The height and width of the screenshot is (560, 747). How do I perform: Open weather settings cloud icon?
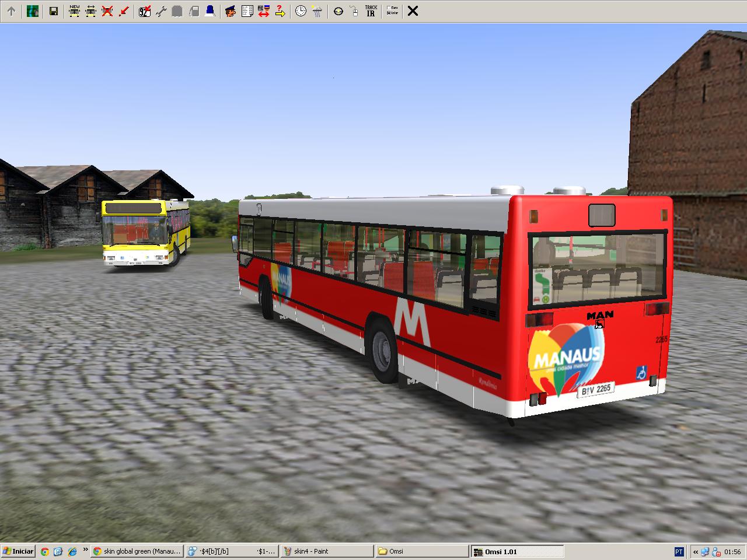tap(317, 10)
